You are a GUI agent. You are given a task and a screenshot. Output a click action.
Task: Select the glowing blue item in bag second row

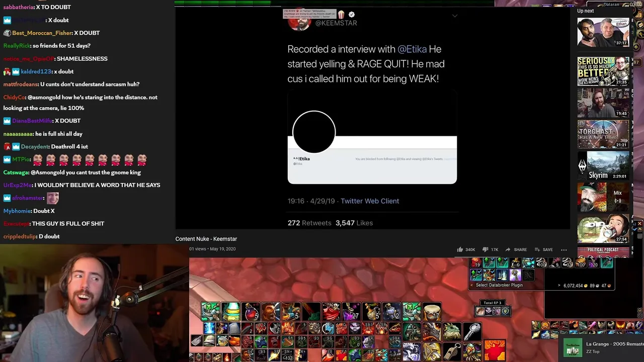coord(502,275)
